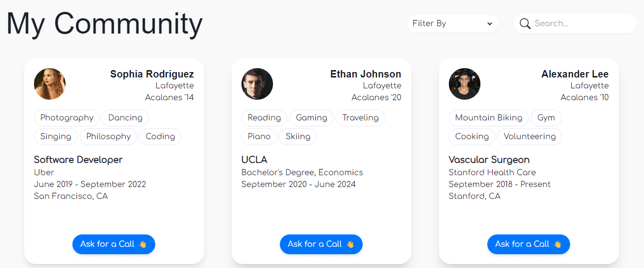Ask Ethan Johnson for a call
The height and width of the screenshot is (268, 644).
321,244
